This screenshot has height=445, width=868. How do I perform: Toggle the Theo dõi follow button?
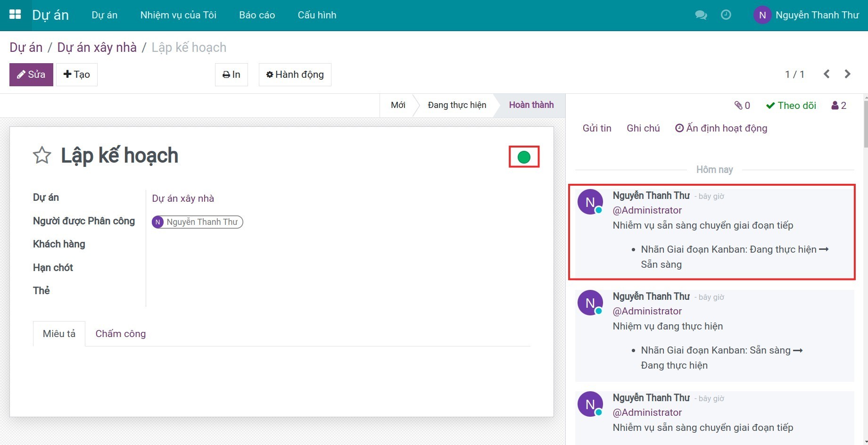tap(791, 106)
